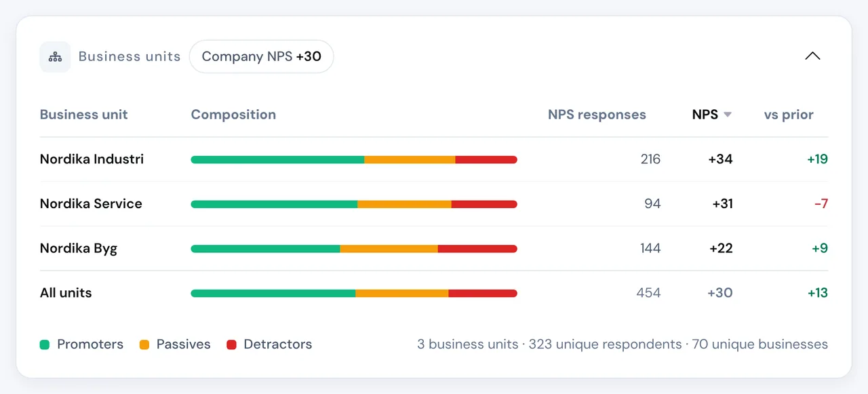Click the +34 NPS score

click(x=720, y=159)
